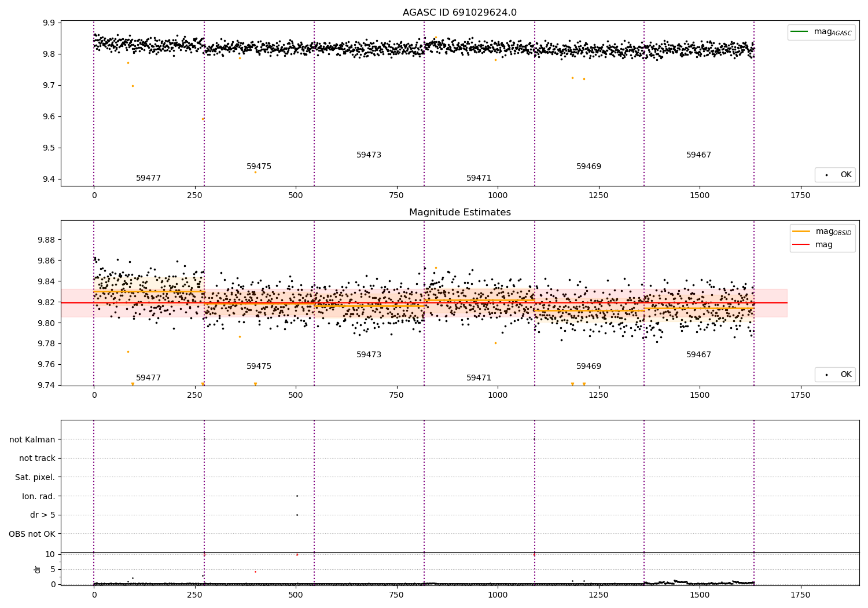This screenshot has height=608, width=868.
Task: Click the 59469 obsid label in top plot
Action: [589, 167]
